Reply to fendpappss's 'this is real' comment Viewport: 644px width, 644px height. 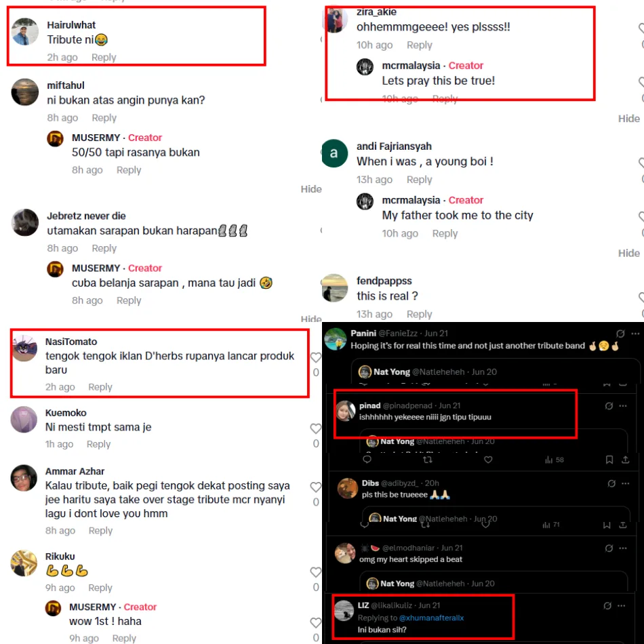tap(419, 314)
